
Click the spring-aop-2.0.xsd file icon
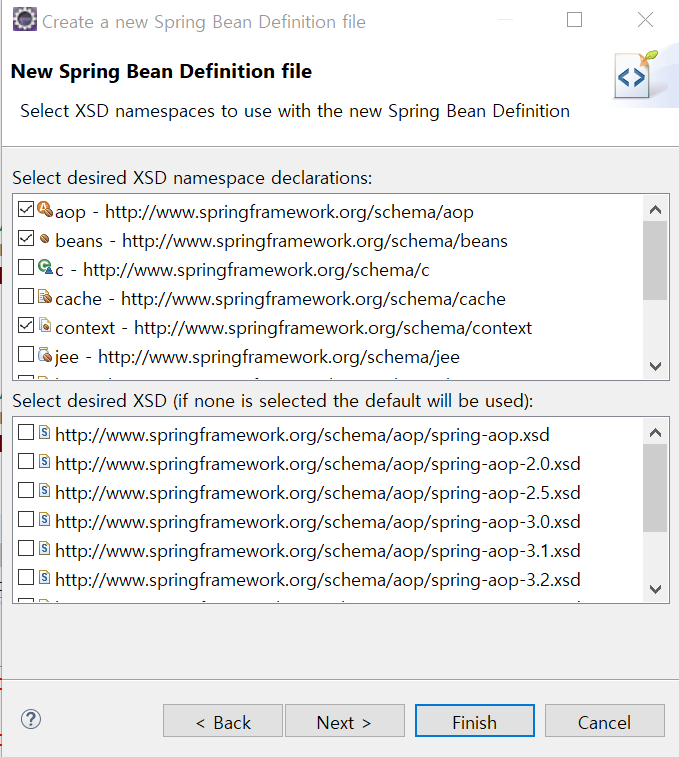[x=44, y=461]
